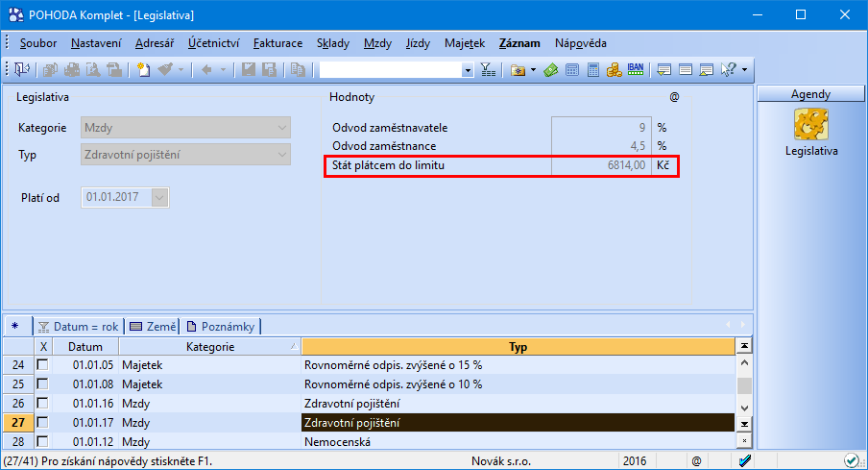Click the middle panel layout icon
This screenshot has width=868, height=470.
tap(686, 70)
